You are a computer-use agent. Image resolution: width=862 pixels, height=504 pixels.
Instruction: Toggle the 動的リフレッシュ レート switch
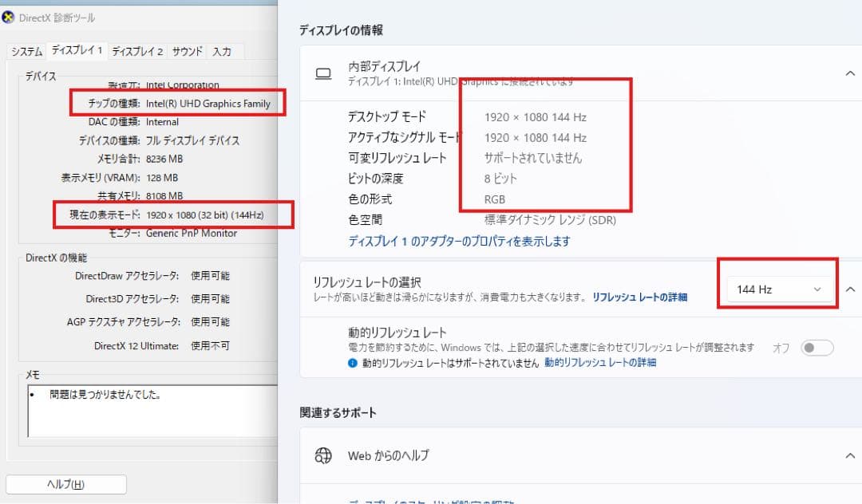coord(817,348)
